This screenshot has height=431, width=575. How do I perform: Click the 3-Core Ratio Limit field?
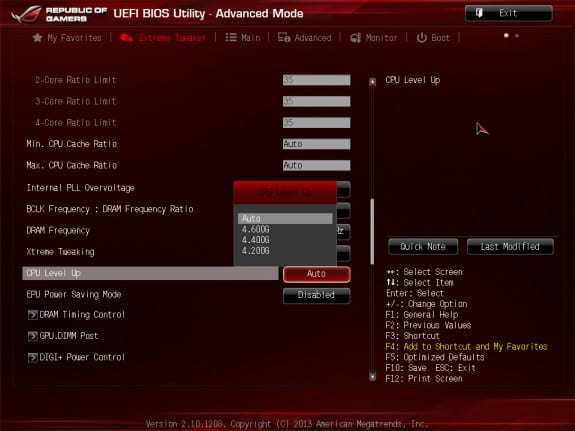(x=316, y=101)
